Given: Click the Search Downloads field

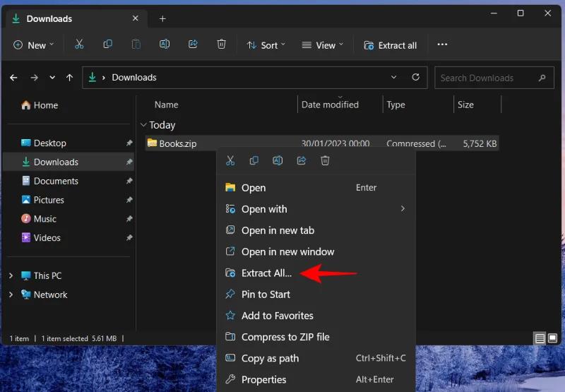Looking at the screenshot, I should pos(486,78).
